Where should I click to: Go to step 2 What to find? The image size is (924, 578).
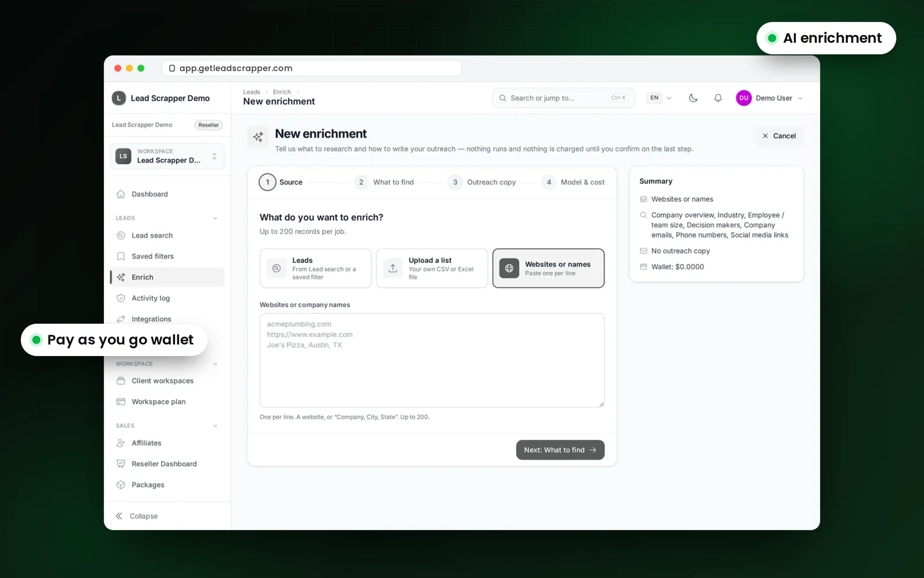point(384,182)
